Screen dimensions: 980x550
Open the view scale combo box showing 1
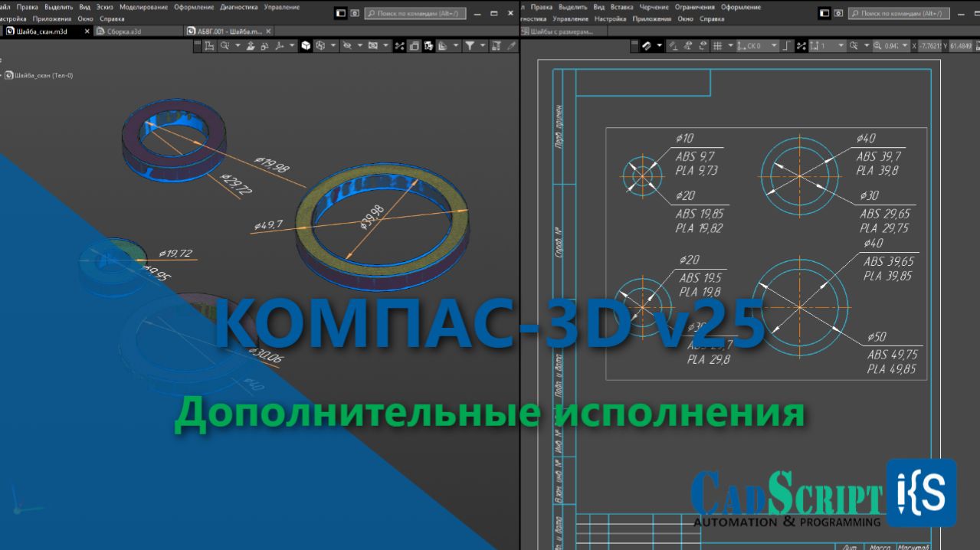828,46
